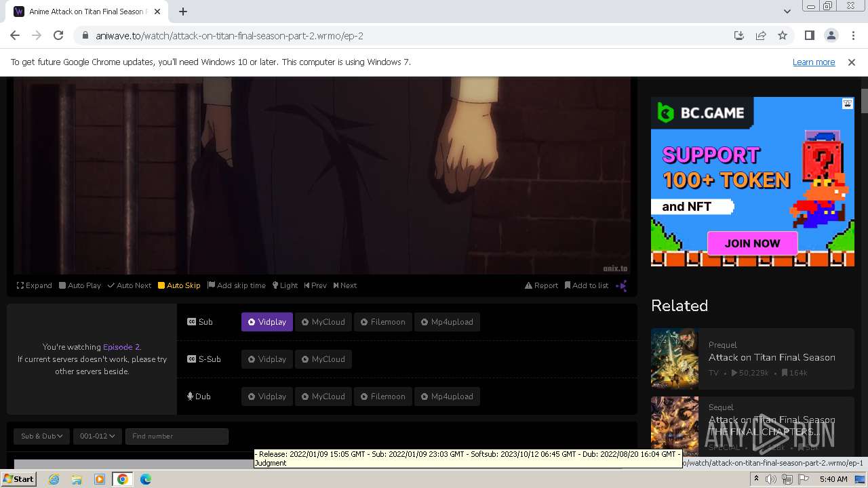Select Sub MyCloud server
The image size is (868, 488).
[323, 322]
